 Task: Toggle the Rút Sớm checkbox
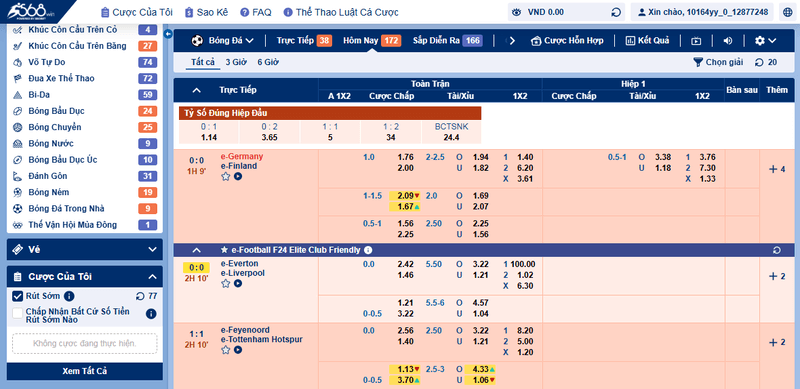pyautogui.click(x=18, y=296)
